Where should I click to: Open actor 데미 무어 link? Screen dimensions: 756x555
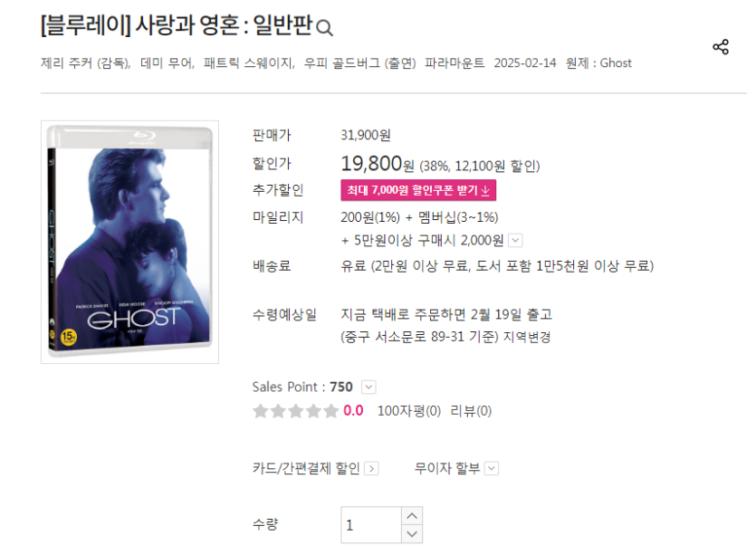(166, 63)
